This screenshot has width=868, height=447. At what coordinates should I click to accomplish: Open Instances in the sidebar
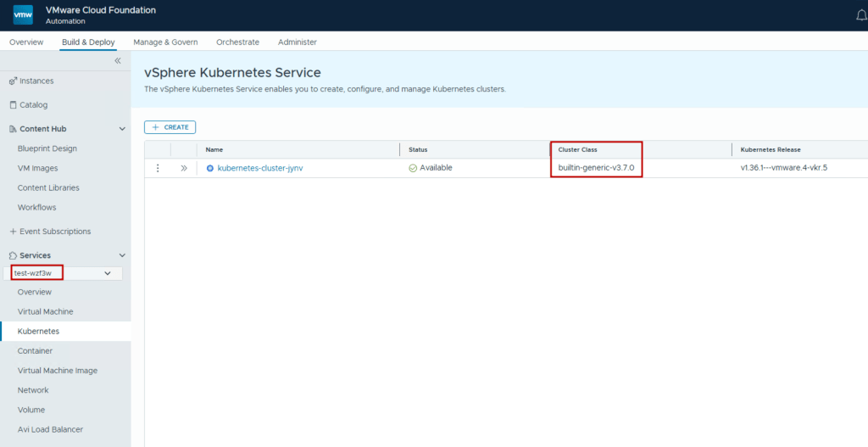[x=36, y=81]
